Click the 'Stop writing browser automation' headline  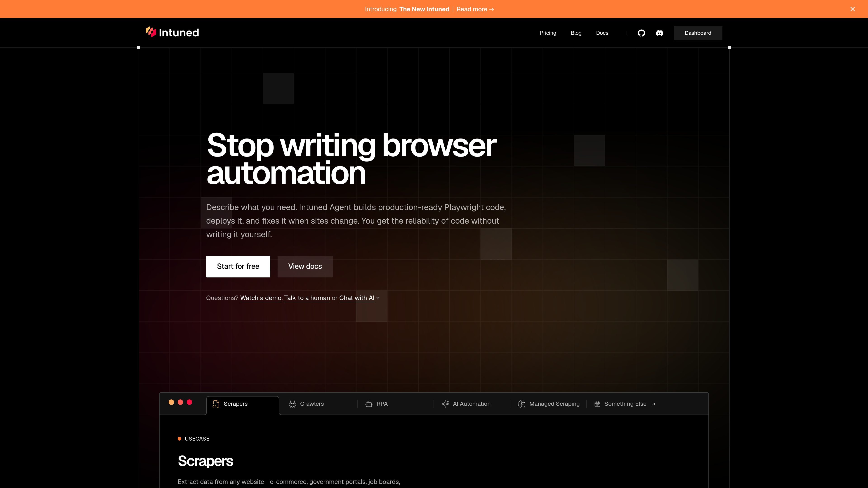point(351,159)
